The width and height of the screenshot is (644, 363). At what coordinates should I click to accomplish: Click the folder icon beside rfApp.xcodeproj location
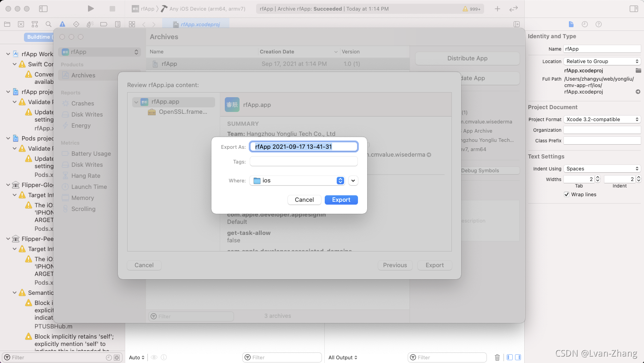click(638, 70)
